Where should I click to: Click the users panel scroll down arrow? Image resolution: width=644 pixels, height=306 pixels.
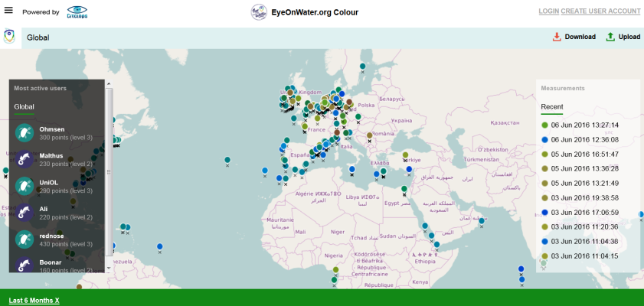point(109,269)
